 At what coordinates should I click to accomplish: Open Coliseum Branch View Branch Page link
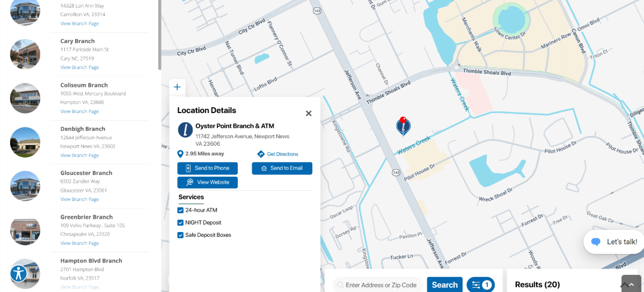click(79, 111)
